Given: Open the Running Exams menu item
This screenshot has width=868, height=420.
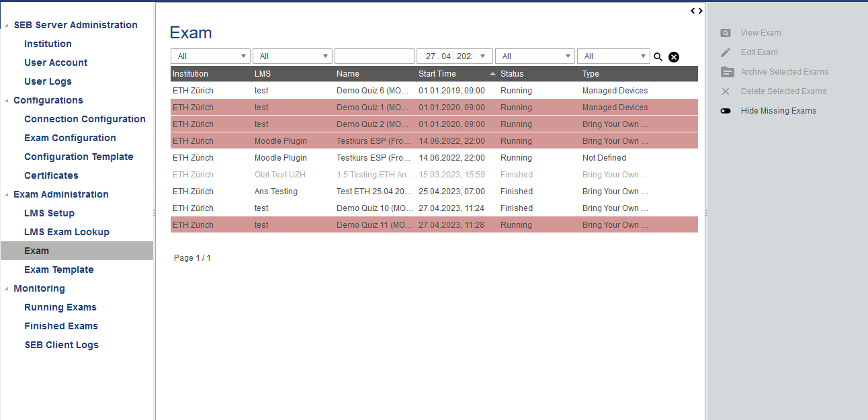Looking at the screenshot, I should 60,307.
